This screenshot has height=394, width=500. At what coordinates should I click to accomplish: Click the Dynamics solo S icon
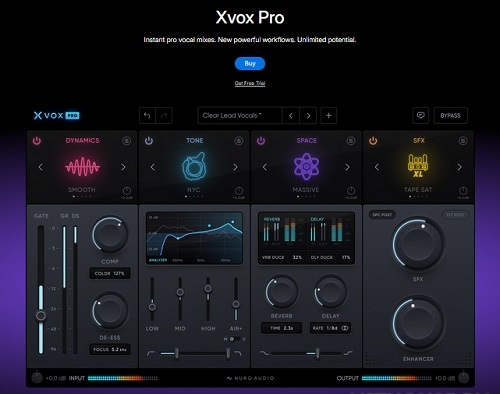pyautogui.click(x=126, y=141)
